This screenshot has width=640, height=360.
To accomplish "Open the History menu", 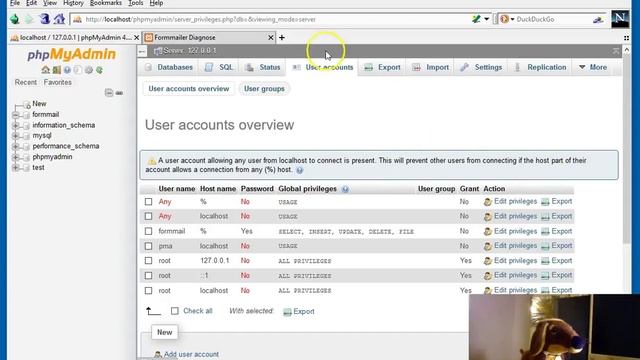I will coord(73,3).
